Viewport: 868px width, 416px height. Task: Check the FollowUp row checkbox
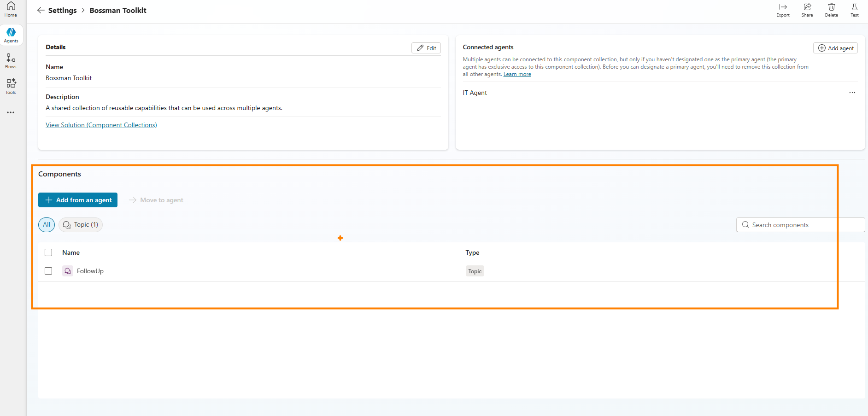pyautogui.click(x=48, y=271)
